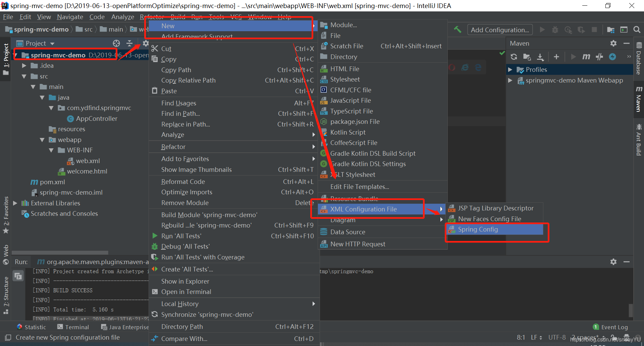Click the Search Everywhere magnifier icon
644x346 pixels.
637,30
